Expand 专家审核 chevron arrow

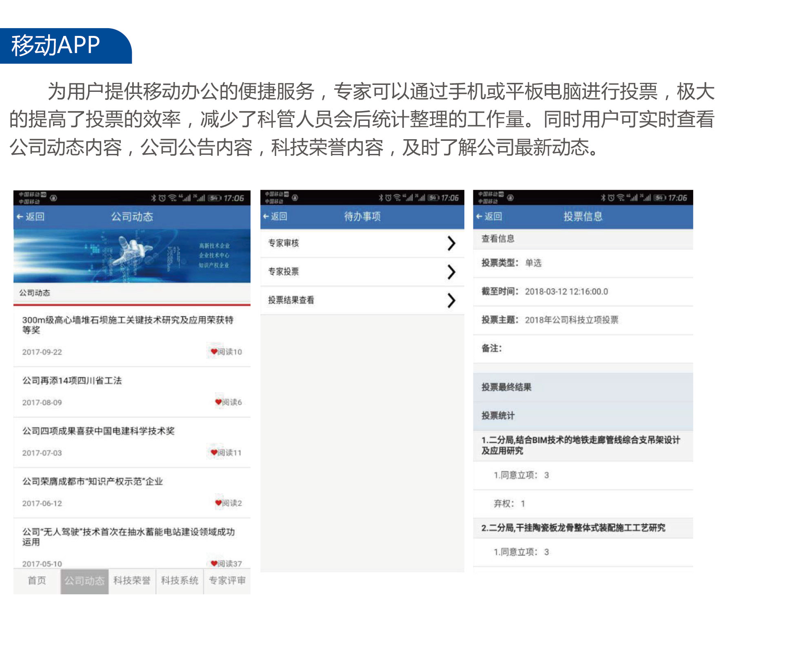(x=451, y=243)
